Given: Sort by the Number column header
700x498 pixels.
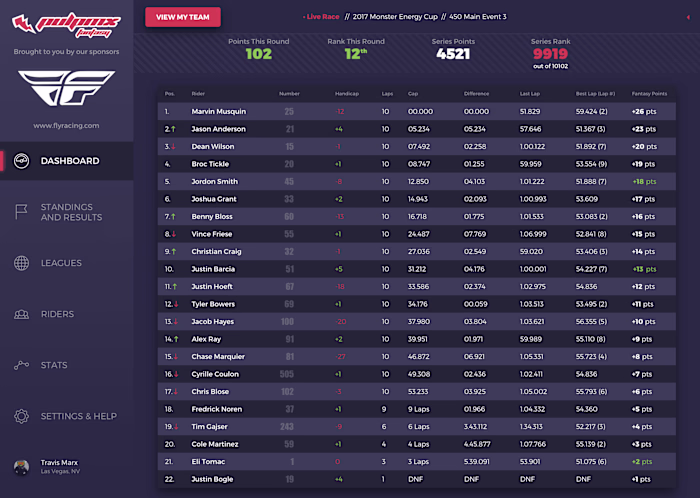Looking at the screenshot, I should pyautogui.click(x=289, y=94).
